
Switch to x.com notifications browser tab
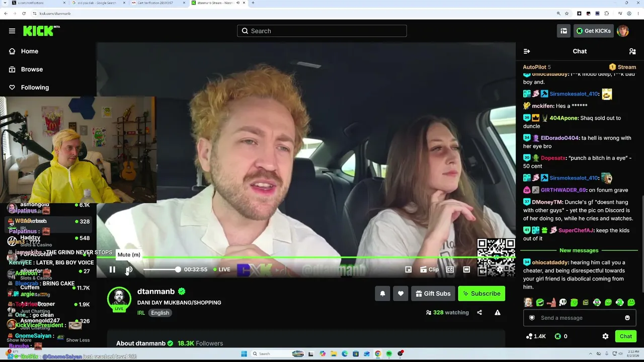[x=38, y=3]
